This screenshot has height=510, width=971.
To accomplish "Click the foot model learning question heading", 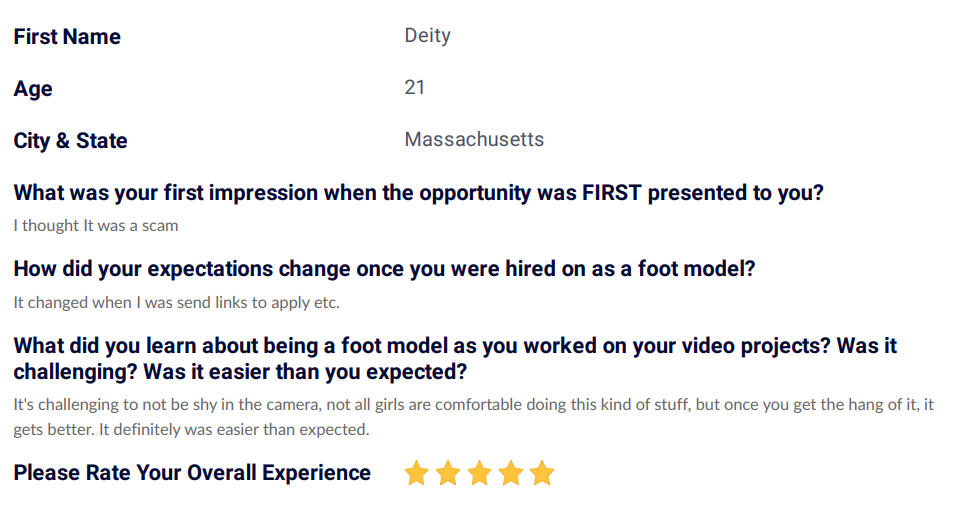I will coord(455,358).
